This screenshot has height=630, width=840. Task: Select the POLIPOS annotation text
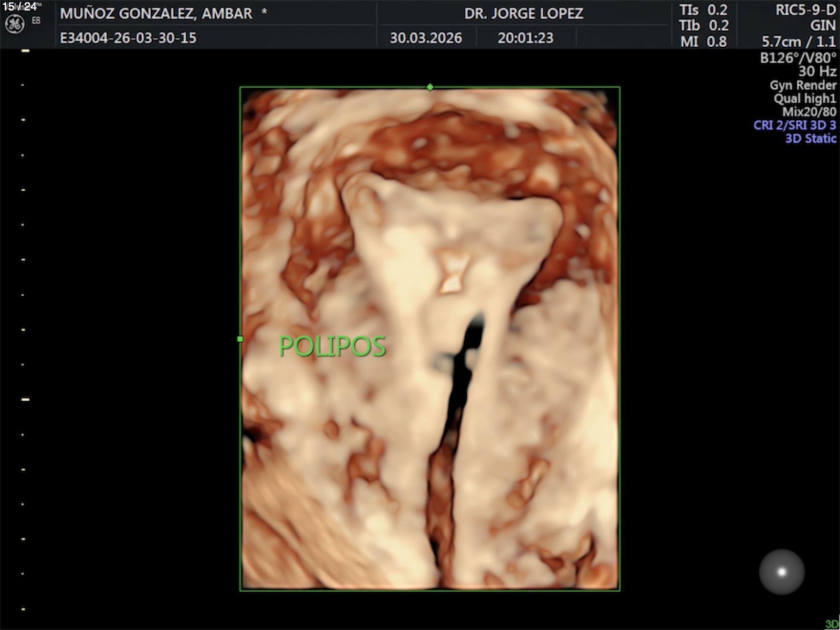tap(332, 346)
